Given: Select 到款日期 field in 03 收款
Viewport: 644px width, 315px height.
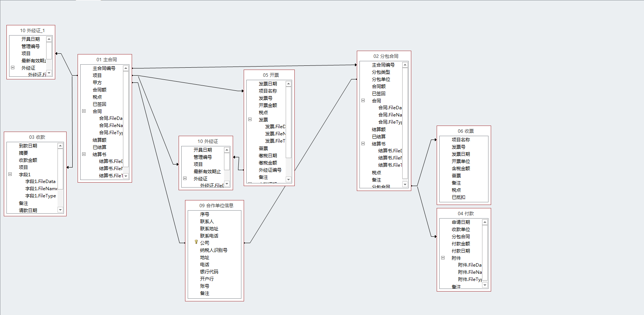Looking at the screenshot, I should pyautogui.click(x=28, y=146).
